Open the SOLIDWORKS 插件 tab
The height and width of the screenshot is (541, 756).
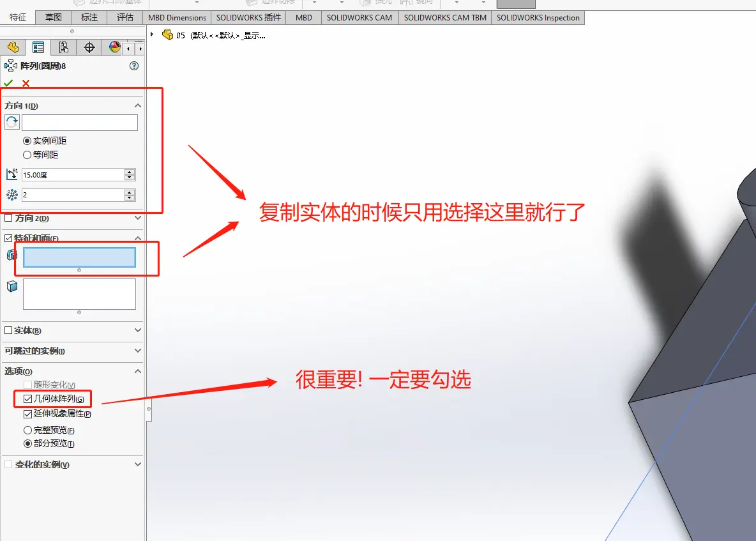[x=248, y=18]
